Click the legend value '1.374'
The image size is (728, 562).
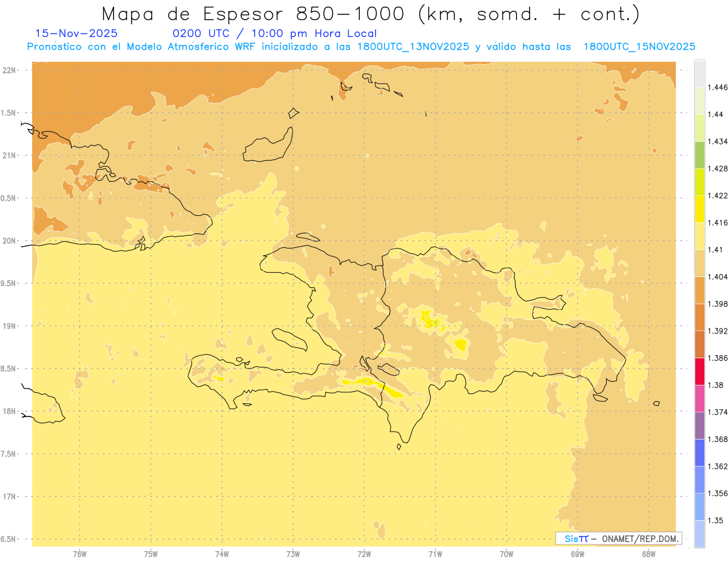pos(718,412)
